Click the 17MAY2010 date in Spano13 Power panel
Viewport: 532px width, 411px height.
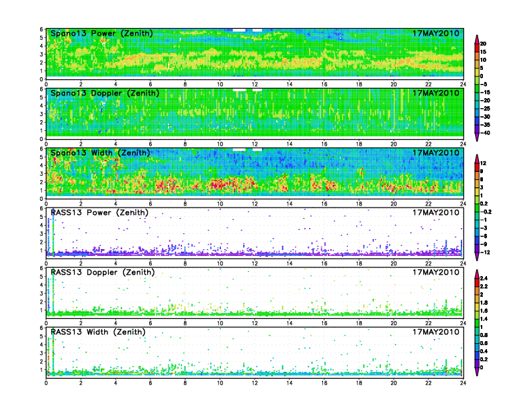436,34
